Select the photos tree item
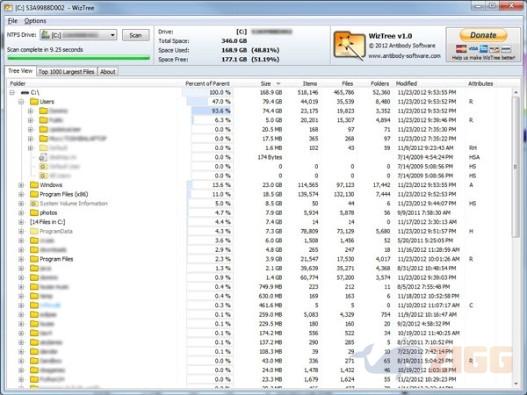This screenshot has width=527, height=395. (48, 213)
